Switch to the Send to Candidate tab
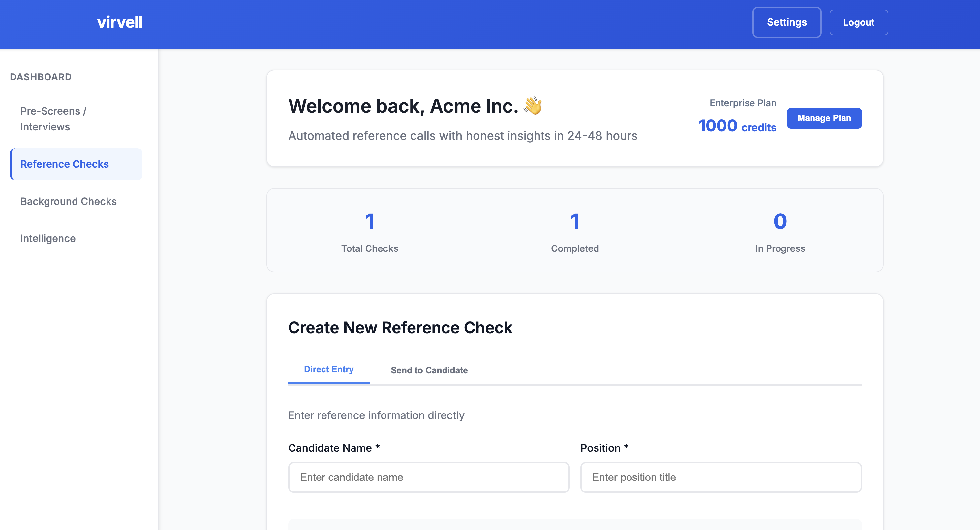This screenshot has width=980, height=530. [429, 370]
